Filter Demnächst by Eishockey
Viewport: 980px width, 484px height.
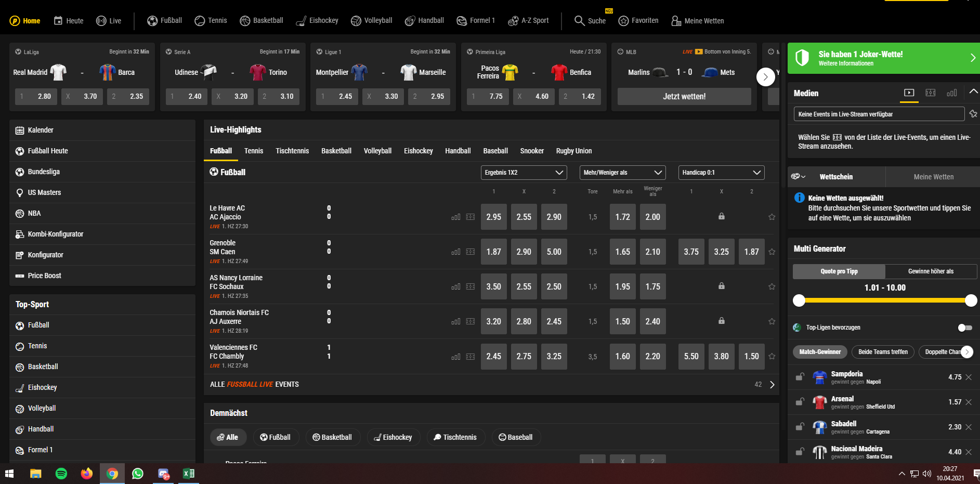tap(393, 437)
